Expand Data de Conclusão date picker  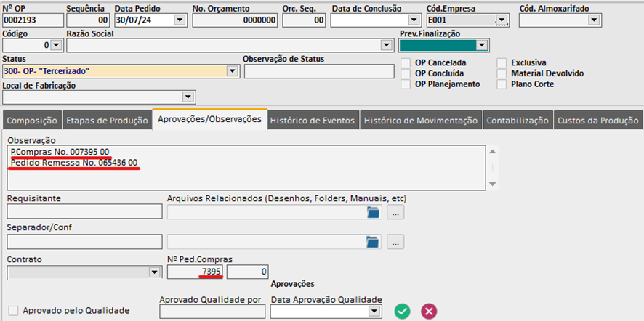click(413, 20)
